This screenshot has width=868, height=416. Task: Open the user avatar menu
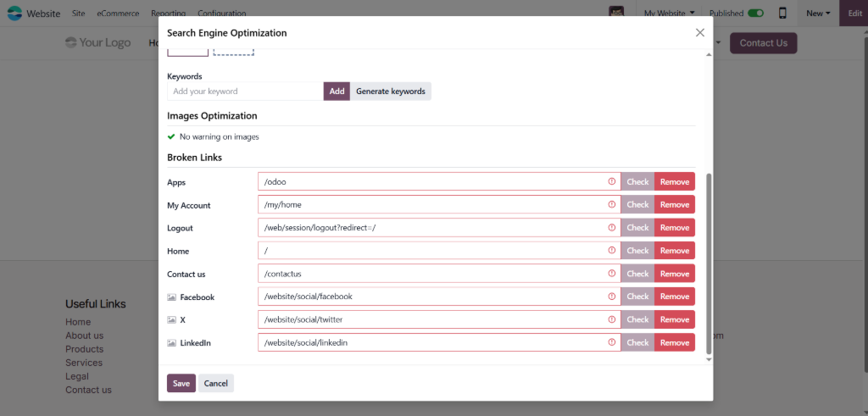616,14
